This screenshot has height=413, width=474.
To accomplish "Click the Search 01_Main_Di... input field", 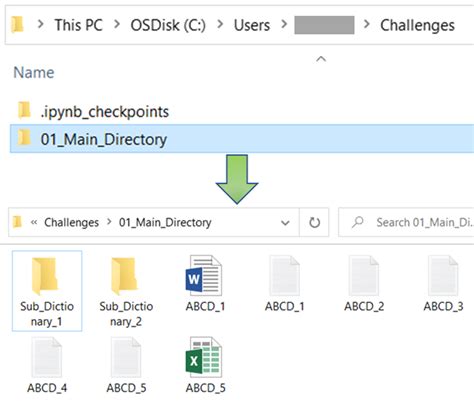I will tap(406, 222).
